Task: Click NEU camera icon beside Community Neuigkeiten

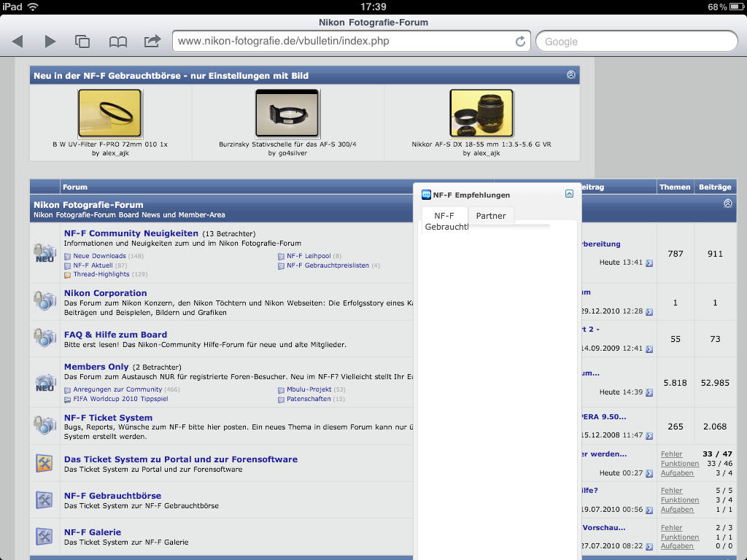Action: pos(44,253)
